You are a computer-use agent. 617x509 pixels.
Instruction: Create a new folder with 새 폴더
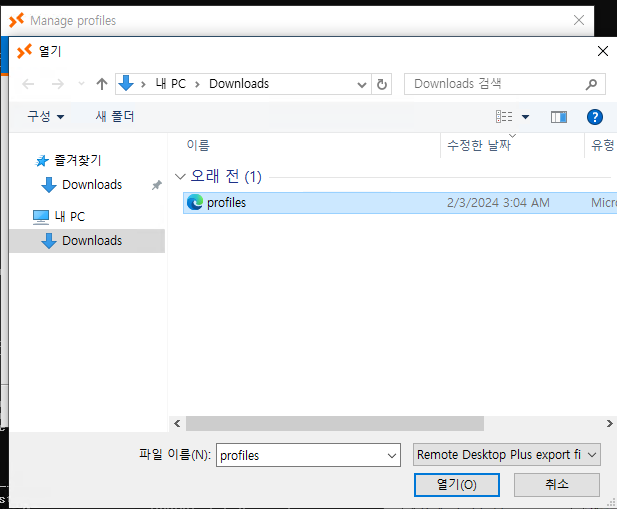tap(115, 116)
